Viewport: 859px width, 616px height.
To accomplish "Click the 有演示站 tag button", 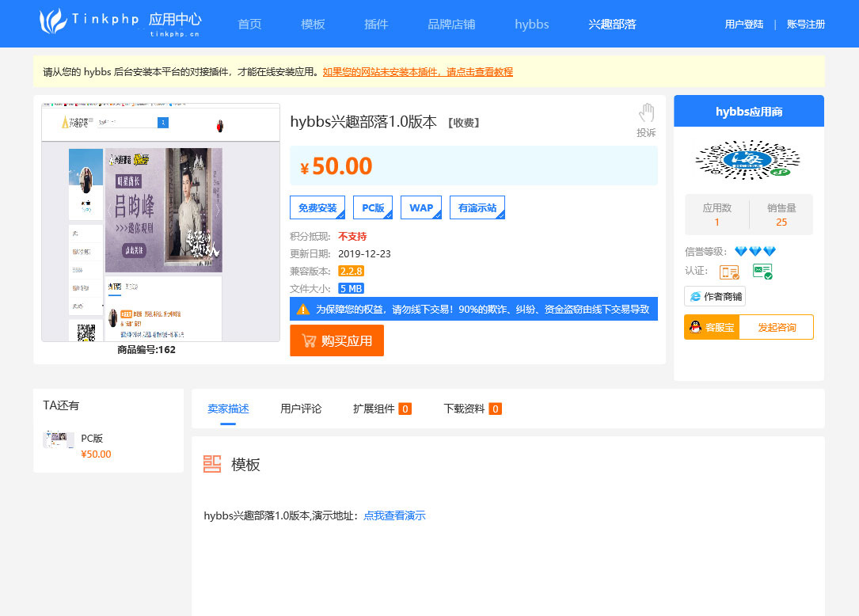I will [477, 207].
